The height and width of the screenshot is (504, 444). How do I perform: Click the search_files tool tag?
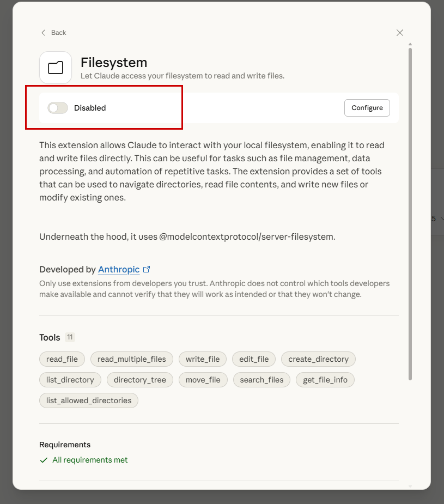point(261,380)
